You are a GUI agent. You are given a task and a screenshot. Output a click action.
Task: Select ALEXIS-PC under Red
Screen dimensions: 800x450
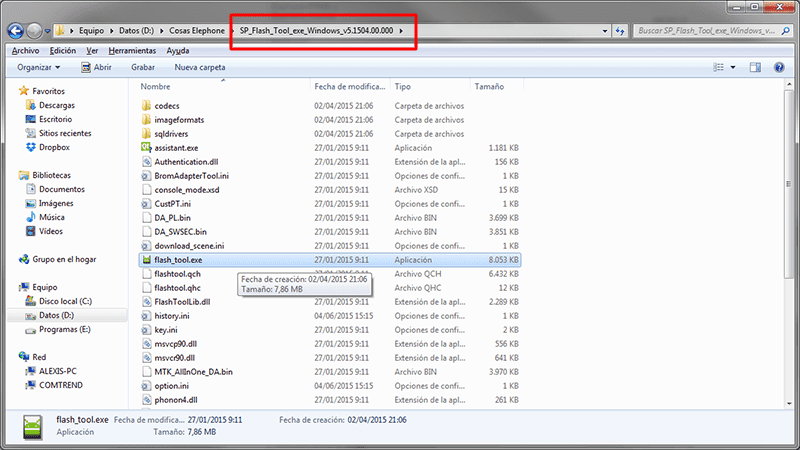[58, 371]
